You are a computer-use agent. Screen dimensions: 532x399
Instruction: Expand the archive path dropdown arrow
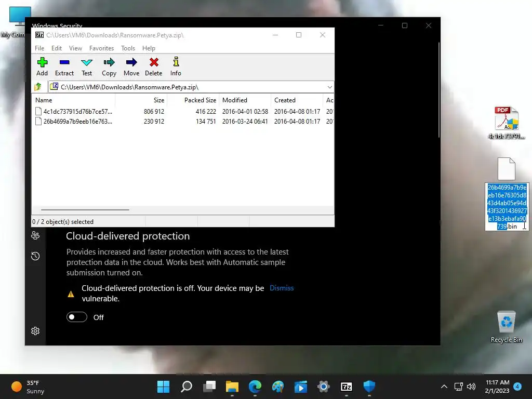(x=329, y=87)
